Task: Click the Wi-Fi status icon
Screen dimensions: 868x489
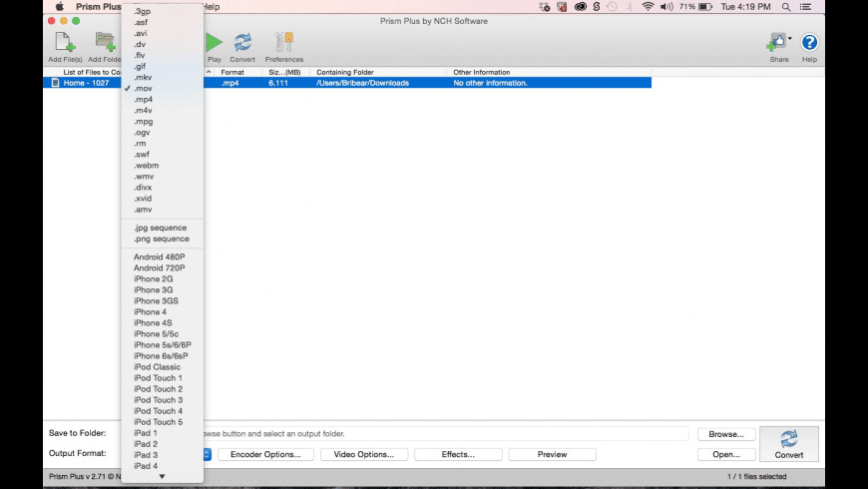Action: coord(648,7)
